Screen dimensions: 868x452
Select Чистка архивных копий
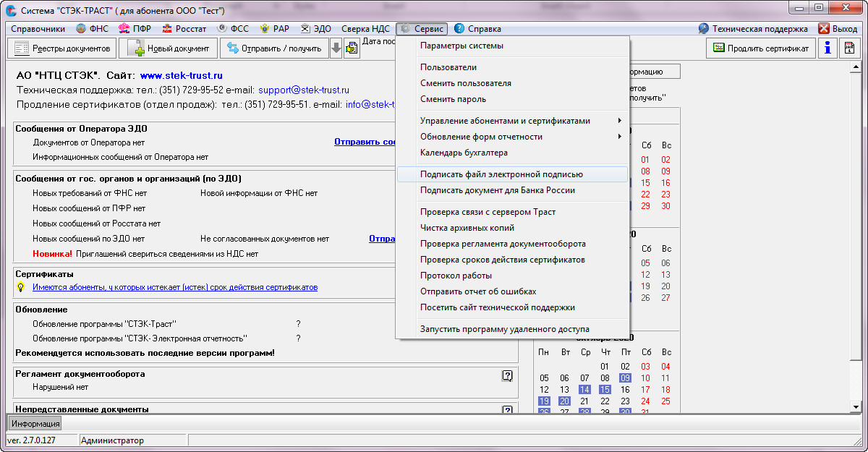click(x=513, y=228)
